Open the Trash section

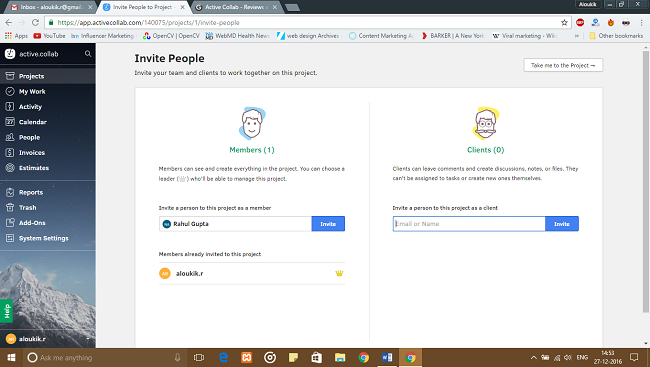(x=48, y=208)
